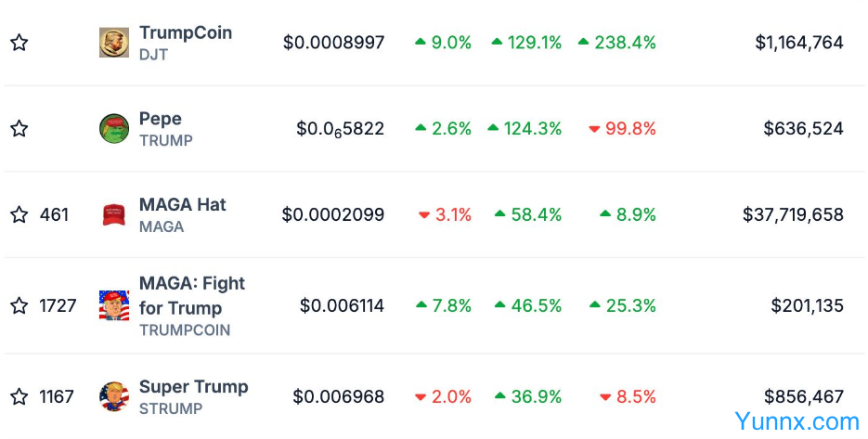Image resolution: width=868 pixels, height=439 pixels.
Task: Click the TrumpCoin gold coin icon
Action: (x=114, y=43)
